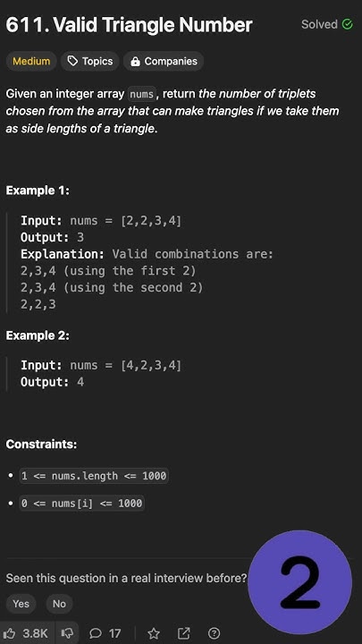Click the 3.8K likes count
Screen dimensions: 362x644
click(35, 633)
